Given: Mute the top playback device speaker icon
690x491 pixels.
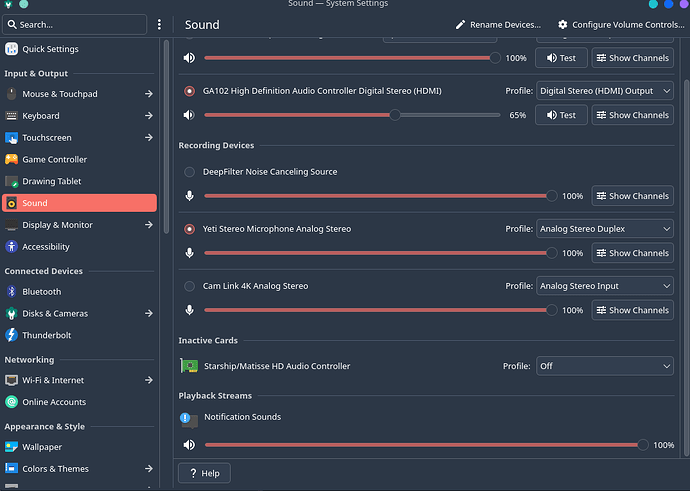Looking at the screenshot, I should [x=189, y=58].
